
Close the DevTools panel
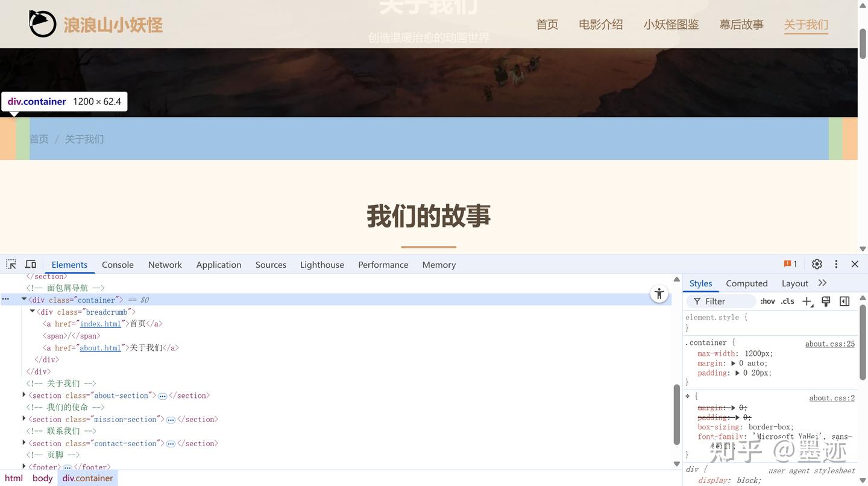point(855,264)
